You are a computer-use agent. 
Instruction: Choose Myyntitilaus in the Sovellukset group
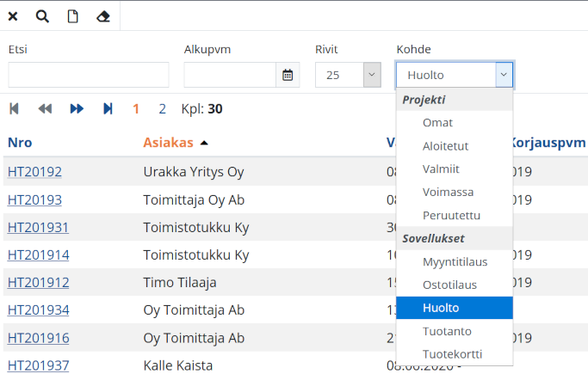pyautogui.click(x=455, y=261)
